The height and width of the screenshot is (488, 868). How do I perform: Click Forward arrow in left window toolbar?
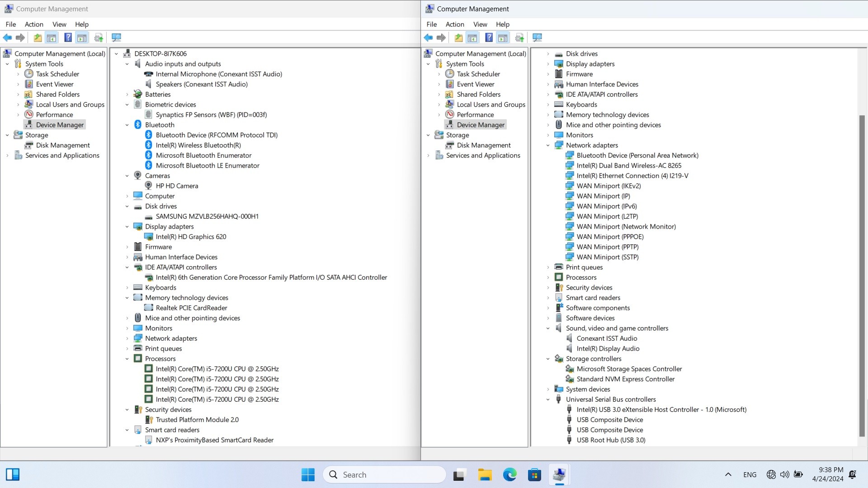(x=20, y=38)
